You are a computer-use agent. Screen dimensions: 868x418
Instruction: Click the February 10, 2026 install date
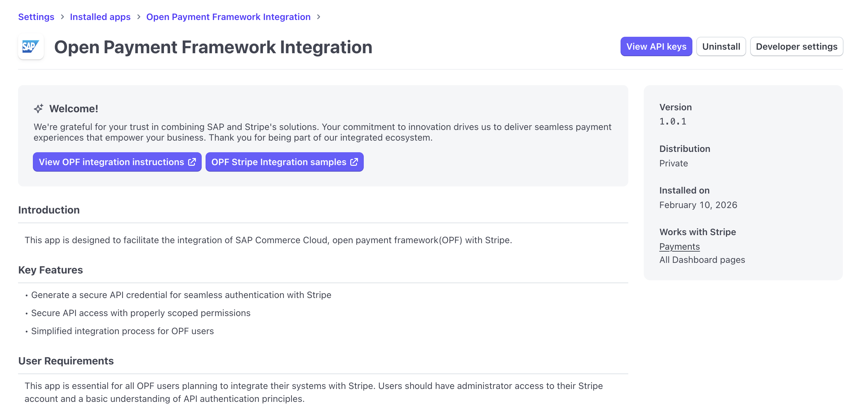(698, 205)
